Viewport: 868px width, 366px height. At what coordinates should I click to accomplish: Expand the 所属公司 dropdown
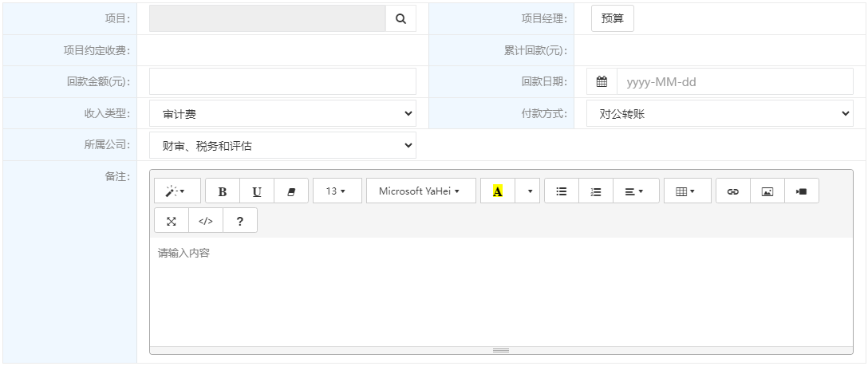(282, 145)
